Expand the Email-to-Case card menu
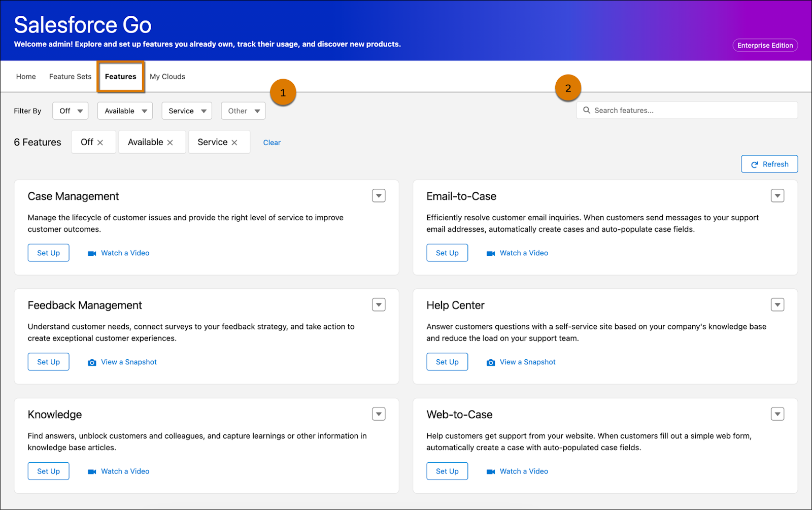The height and width of the screenshot is (510, 812). point(777,195)
